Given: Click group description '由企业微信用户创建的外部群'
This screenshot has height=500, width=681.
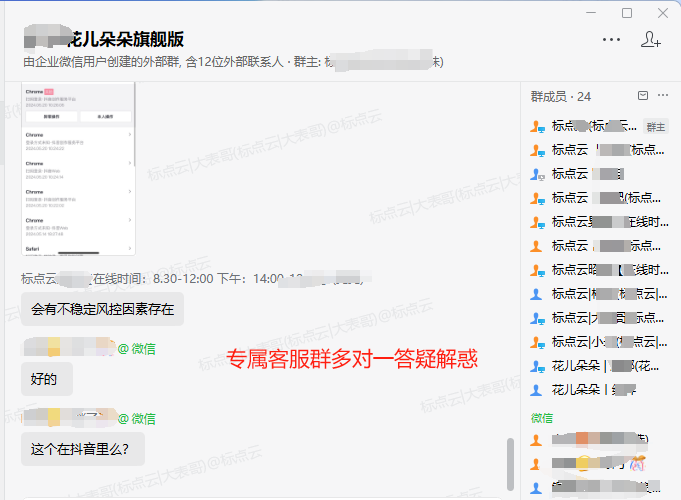Looking at the screenshot, I should [x=101, y=62].
